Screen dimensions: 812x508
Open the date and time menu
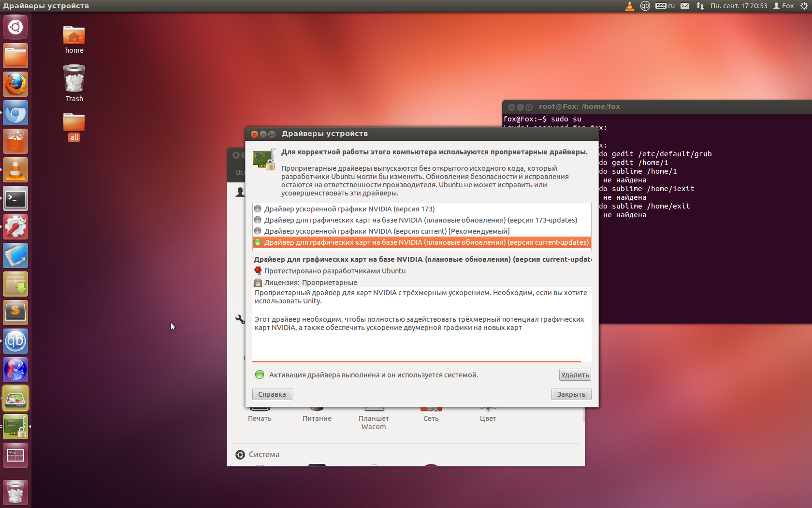739,6
